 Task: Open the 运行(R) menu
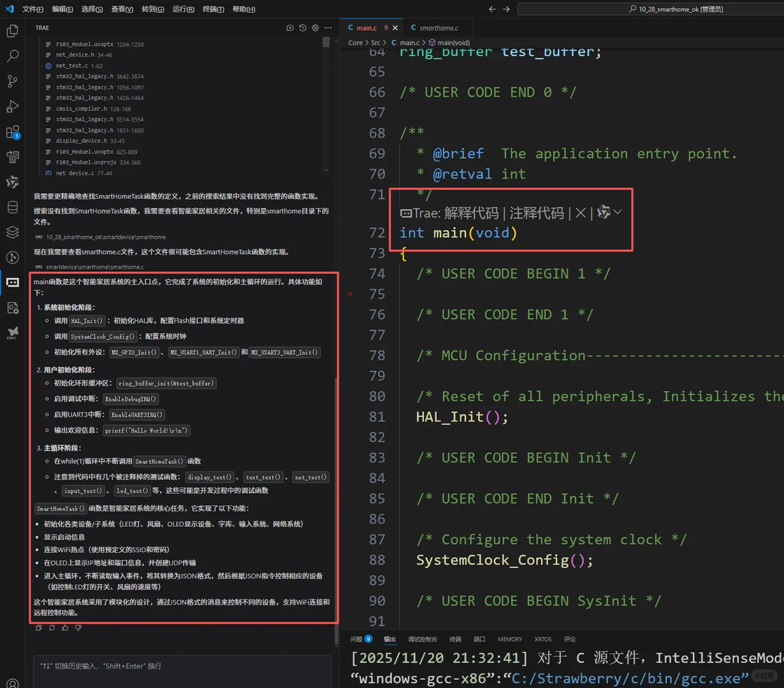[x=184, y=9]
